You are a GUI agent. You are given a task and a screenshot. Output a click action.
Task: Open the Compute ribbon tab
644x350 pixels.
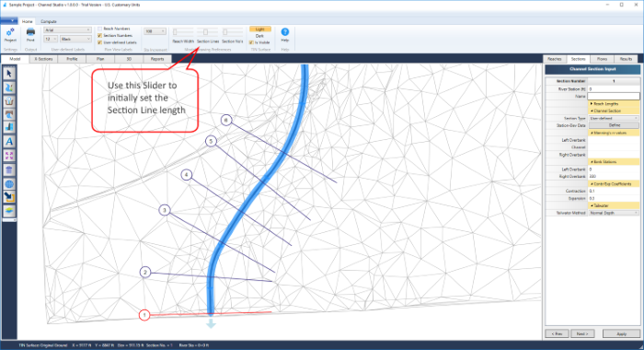tap(49, 21)
